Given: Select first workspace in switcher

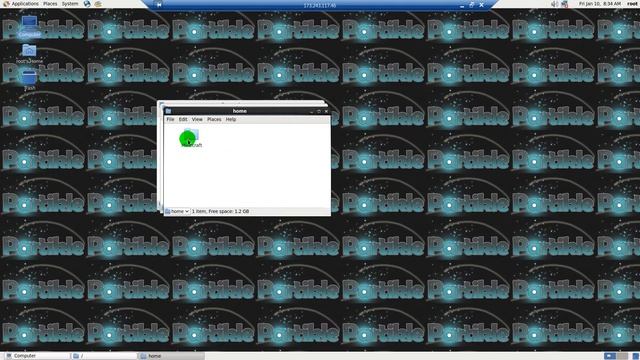Looking at the screenshot, I should coord(610,356).
